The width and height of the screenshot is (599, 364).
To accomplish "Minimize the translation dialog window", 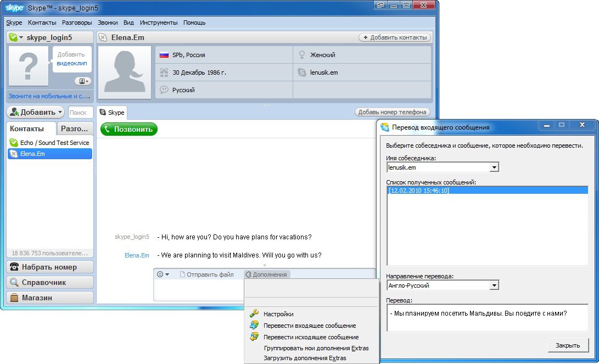I will (547, 125).
